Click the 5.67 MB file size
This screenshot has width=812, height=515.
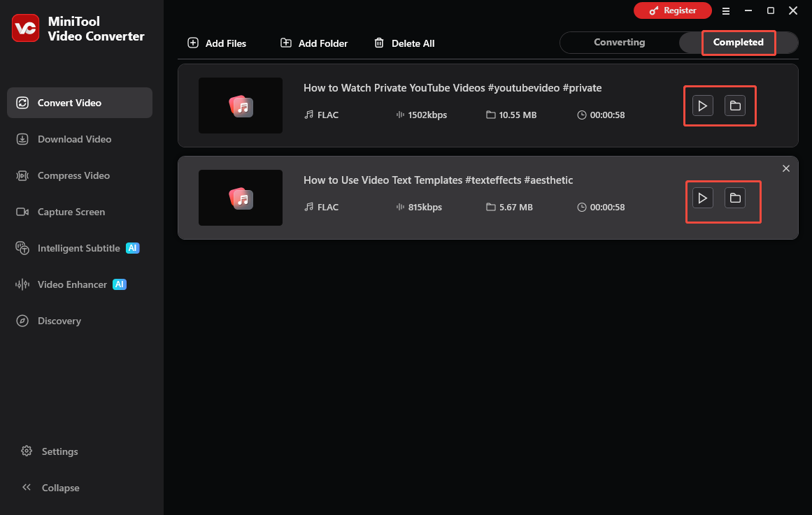click(515, 207)
